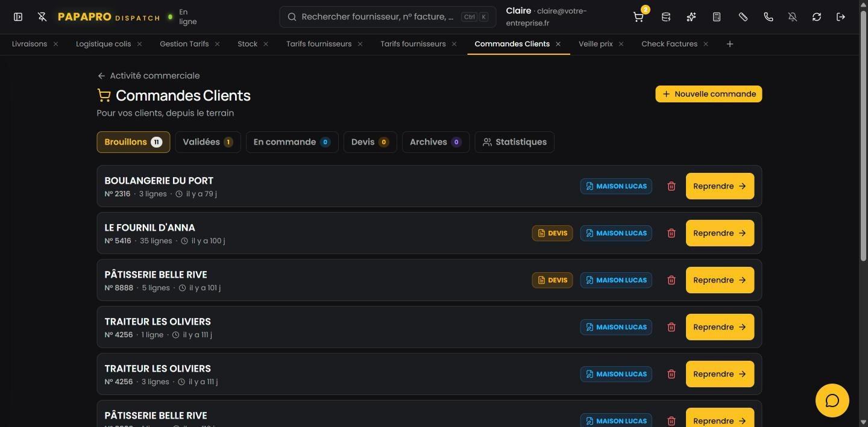Open the chat bubble button
The height and width of the screenshot is (427, 868).
[x=832, y=401]
